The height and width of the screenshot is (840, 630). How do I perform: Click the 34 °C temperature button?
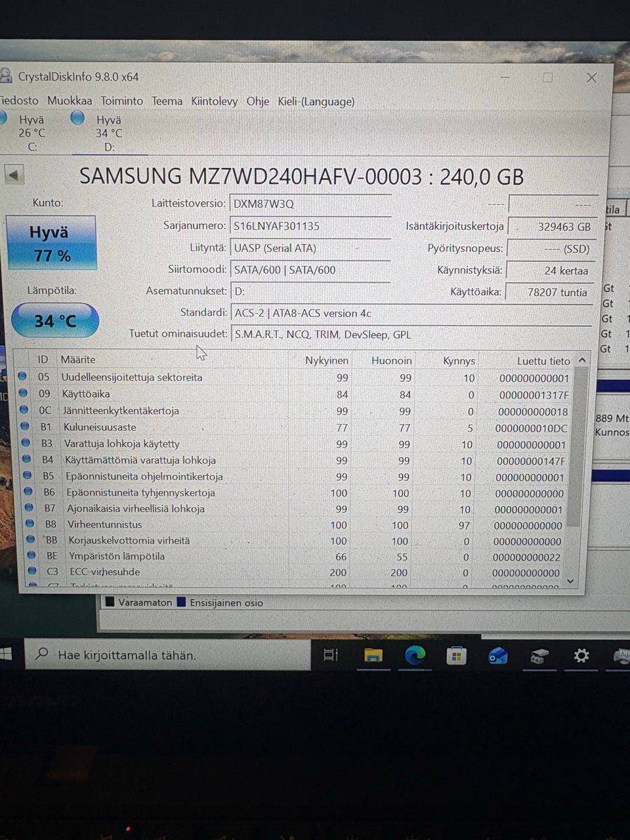pos(55,321)
